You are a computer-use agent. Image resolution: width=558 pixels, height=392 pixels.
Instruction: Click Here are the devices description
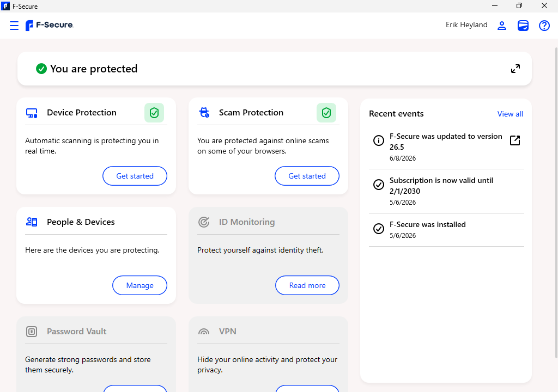(92, 250)
